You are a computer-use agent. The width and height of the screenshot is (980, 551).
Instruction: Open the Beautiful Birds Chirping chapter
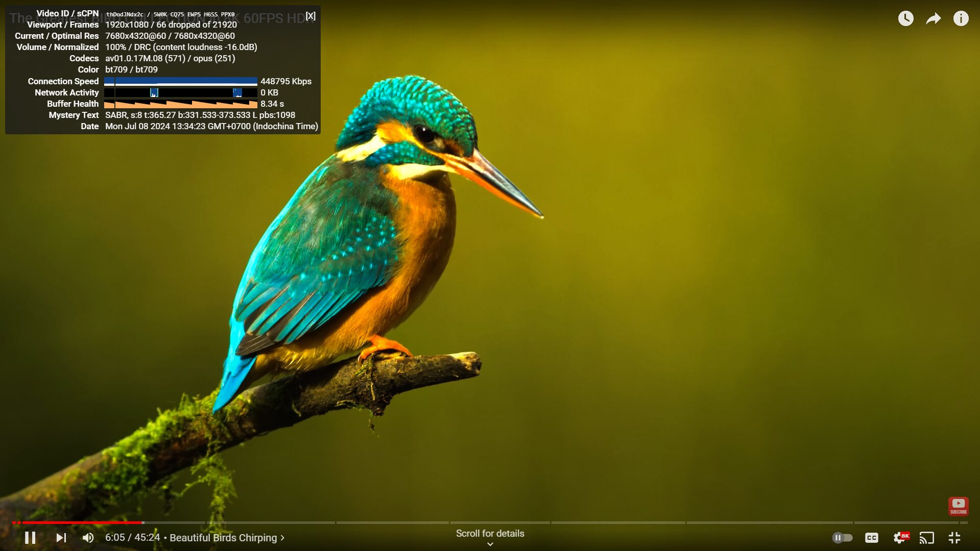[x=227, y=538]
